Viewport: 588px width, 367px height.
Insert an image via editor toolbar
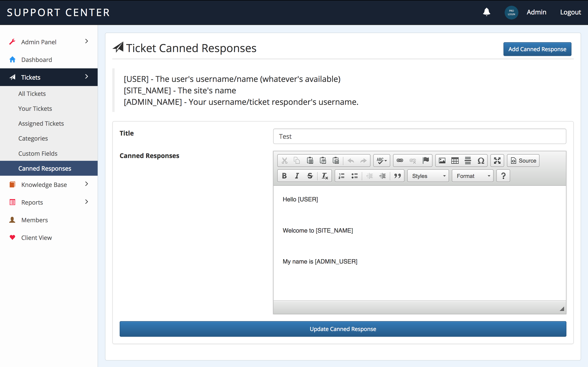pyautogui.click(x=442, y=161)
